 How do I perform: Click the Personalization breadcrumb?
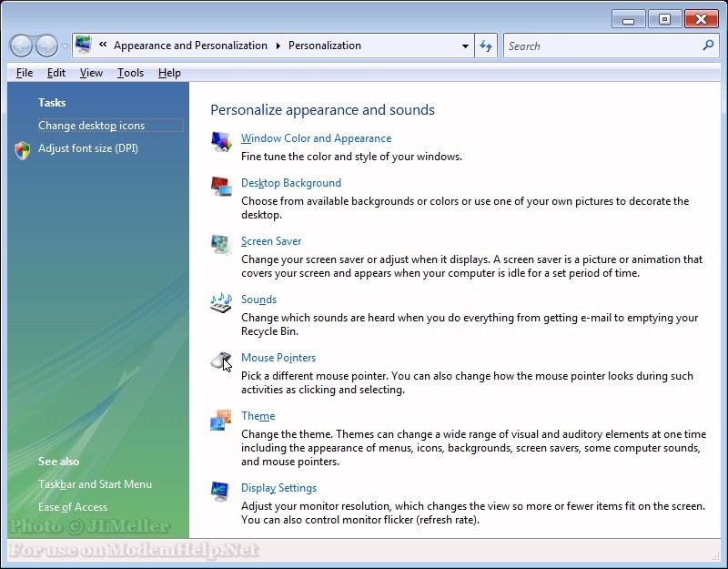pyautogui.click(x=325, y=46)
